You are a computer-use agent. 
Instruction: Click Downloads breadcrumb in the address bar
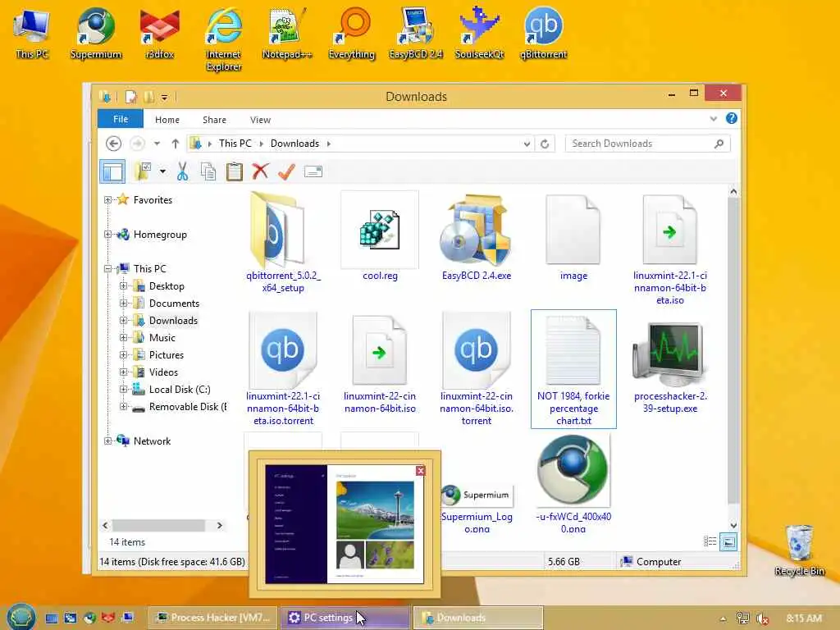(x=294, y=144)
